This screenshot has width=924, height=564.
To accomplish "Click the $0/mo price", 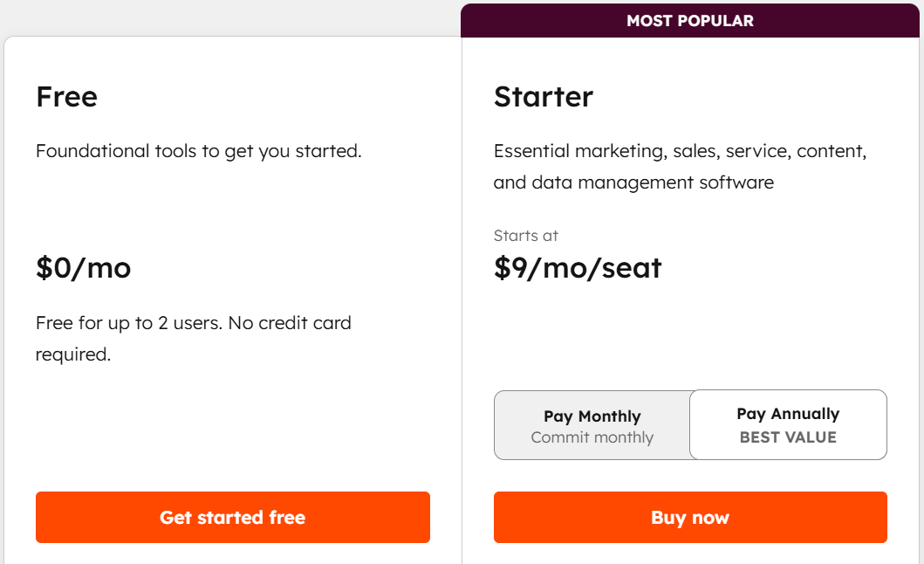I will click(x=83, y=267).
